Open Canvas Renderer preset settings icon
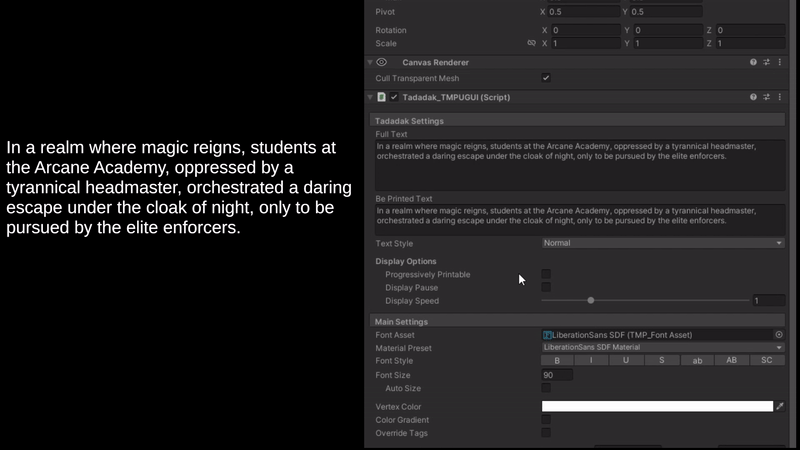The height and width of the screenshot is (450, 800). [766, 62]
